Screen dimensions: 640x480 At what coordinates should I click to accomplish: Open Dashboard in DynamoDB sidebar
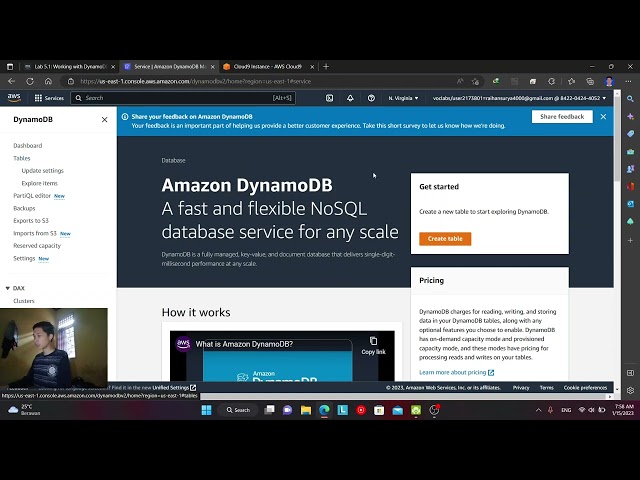(x=28, y=145)
